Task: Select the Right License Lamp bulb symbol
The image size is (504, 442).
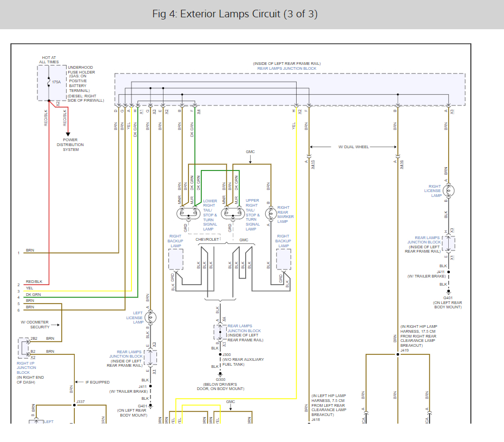Action: click(447, 190)
